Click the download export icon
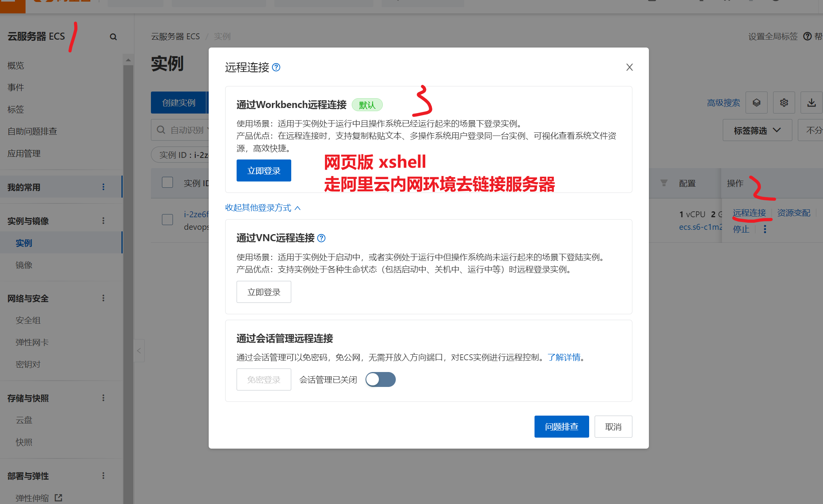 click(x=811, y=103)
